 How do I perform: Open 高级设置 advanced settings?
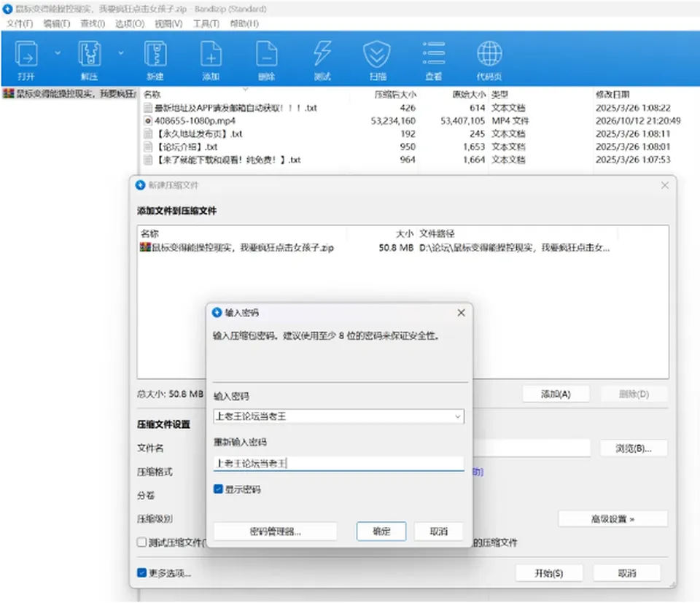613,518
